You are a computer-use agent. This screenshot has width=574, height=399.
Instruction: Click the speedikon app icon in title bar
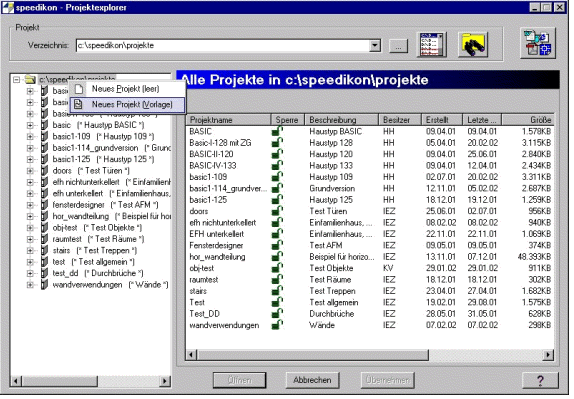pos(8,7)
